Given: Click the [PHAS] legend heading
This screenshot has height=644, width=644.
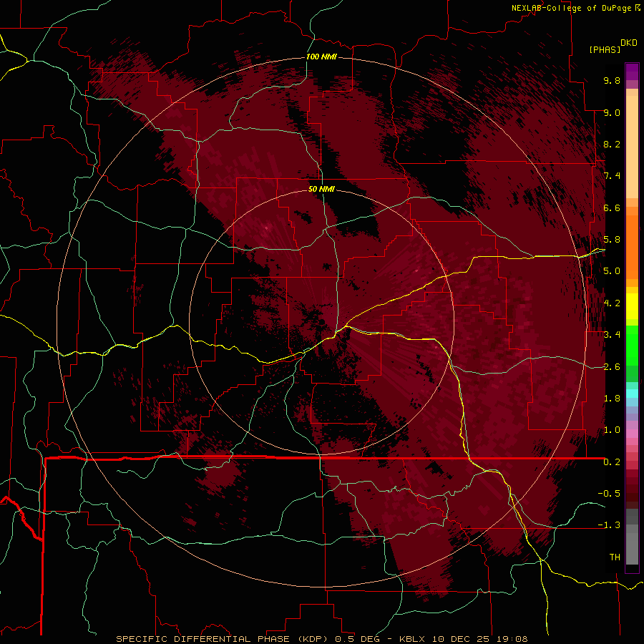Looking at the screenshot, I should (605, 49).
